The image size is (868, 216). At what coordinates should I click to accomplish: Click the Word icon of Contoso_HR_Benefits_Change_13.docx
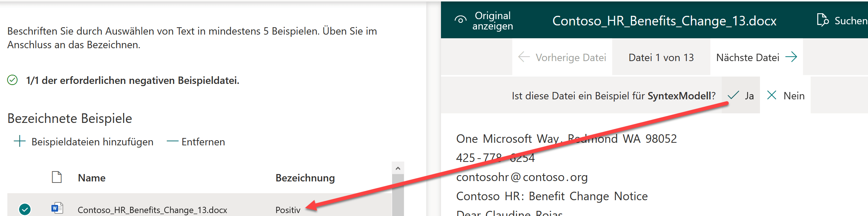(x=57, y=208)
